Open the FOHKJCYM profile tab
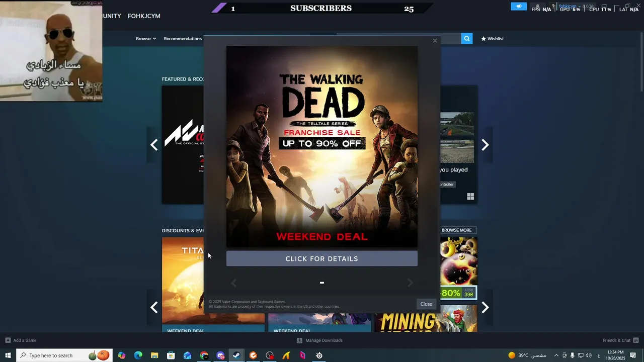 144,16
